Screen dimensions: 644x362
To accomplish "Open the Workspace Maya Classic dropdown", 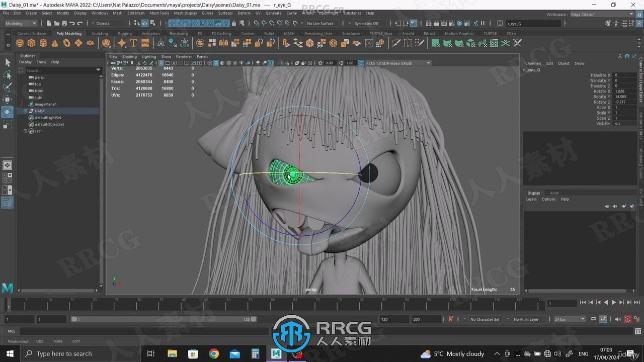I will (x=602, y=14).
